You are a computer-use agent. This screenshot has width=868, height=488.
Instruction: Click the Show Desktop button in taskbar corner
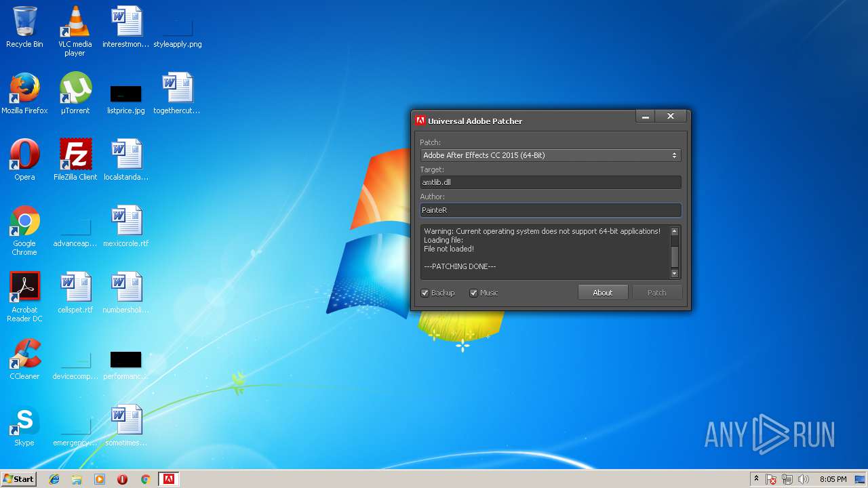[861, 479]
